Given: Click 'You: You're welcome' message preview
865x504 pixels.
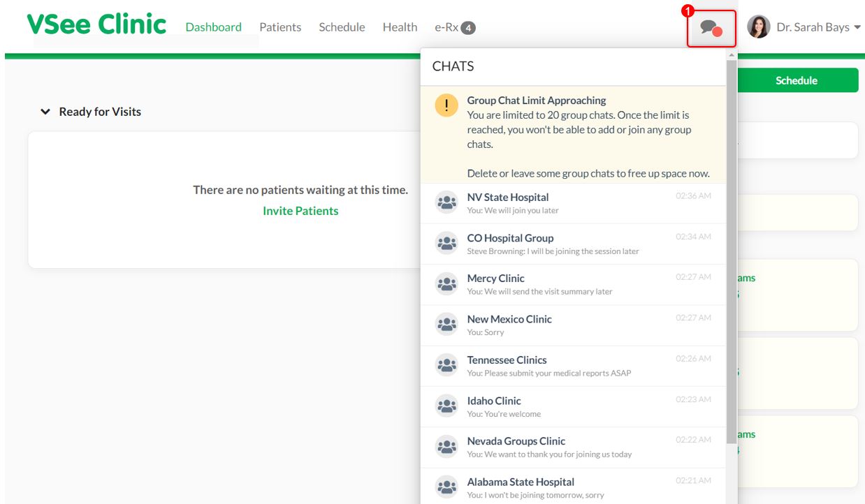Looking at the screenshot, I should 504,414.
